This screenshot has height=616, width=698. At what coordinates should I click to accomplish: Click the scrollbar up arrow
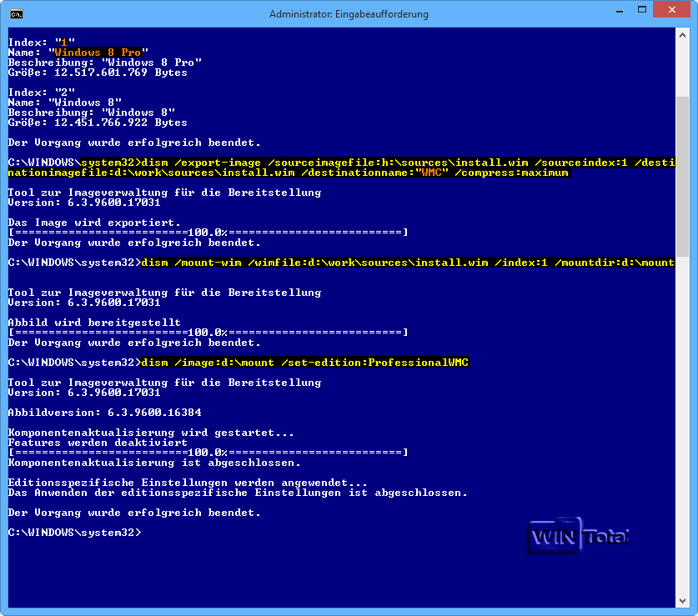pos(682,35)
